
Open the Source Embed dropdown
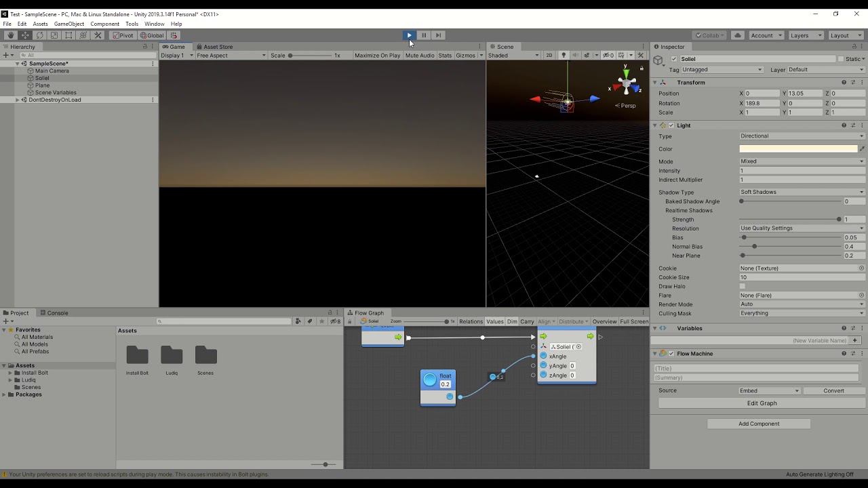tap(770, 391)
